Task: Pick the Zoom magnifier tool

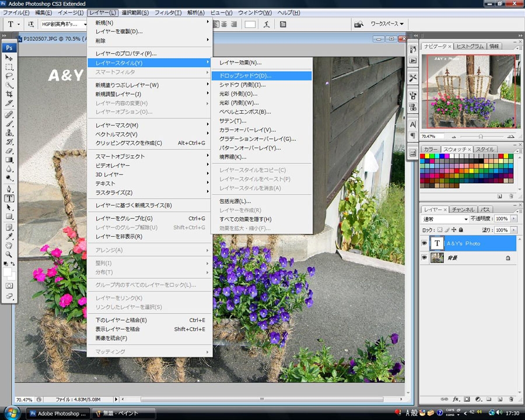Action: [x=9, y=254]
